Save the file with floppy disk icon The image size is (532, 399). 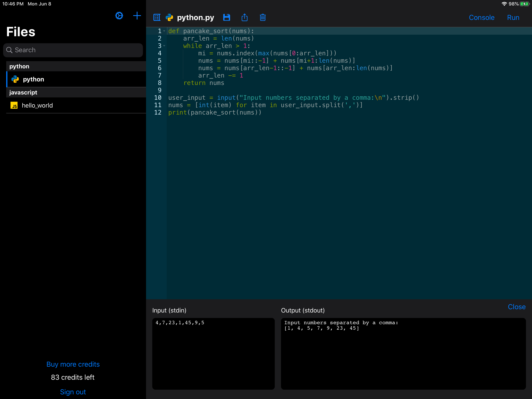tap(226, 18)
